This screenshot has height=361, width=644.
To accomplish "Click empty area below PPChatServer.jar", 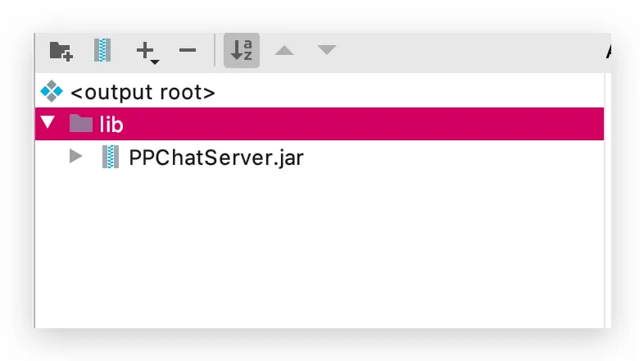I will tap(320, 247).
